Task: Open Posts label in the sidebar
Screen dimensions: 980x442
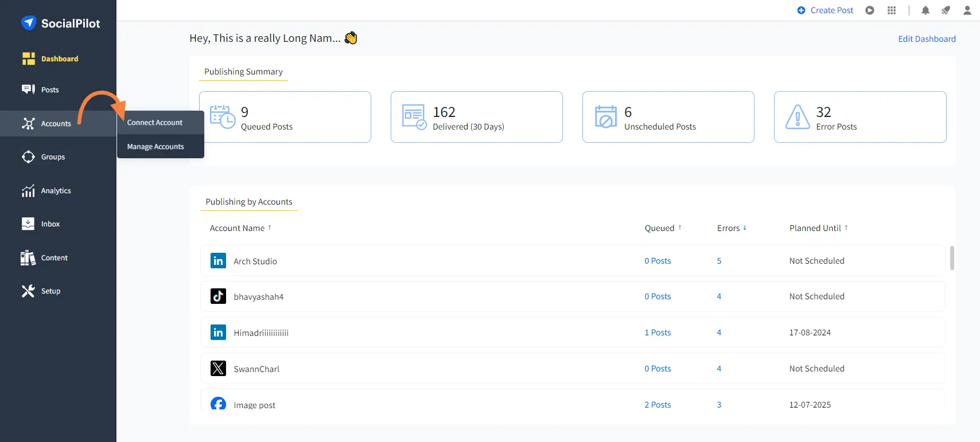Action: [50, 90]
